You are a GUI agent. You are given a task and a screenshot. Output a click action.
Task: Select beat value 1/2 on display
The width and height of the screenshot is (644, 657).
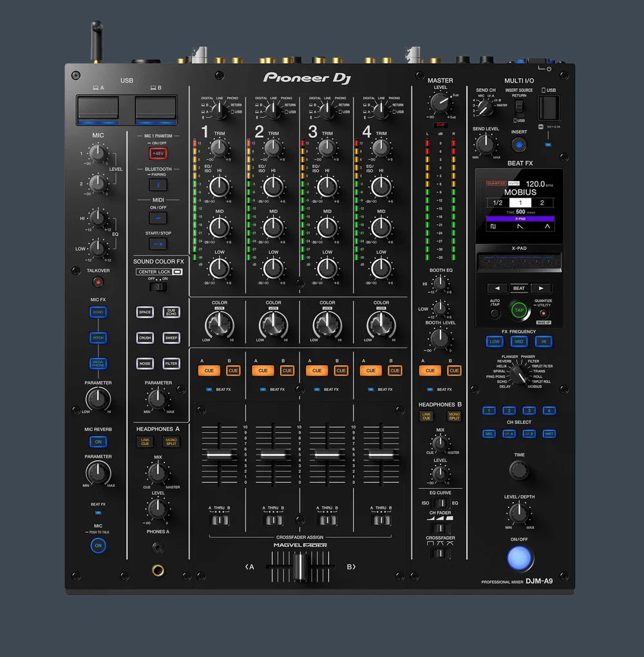coord(497,203)
